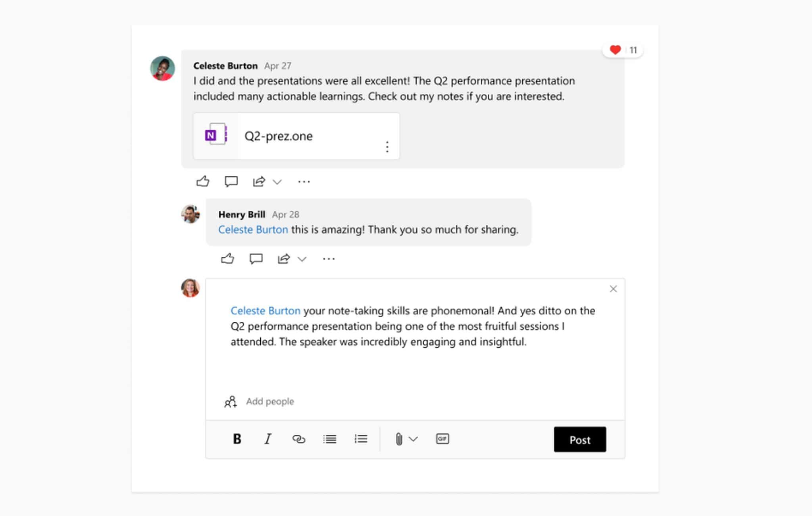Insert a hyperlink using the link icon

(x=299, y=439)
